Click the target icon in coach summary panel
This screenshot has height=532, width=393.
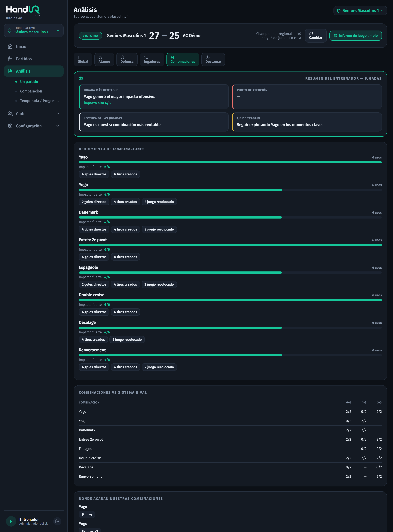[81, 78]
